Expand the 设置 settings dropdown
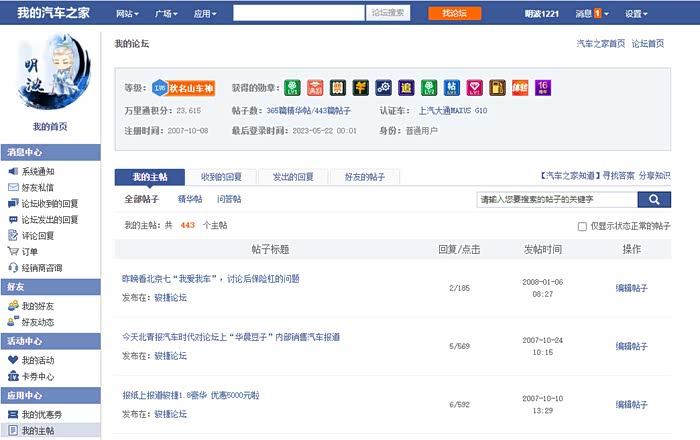The width and height of the screenshot is (700, 440). pos(638,14)
